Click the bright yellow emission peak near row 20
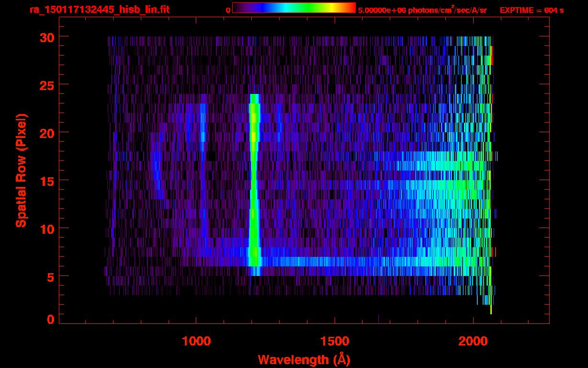 pos(254,134)
